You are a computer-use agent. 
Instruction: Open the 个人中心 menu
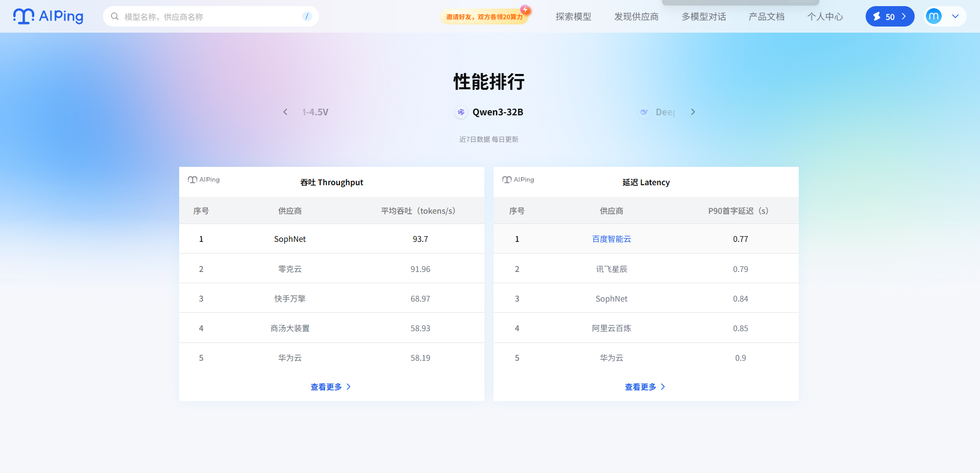(825, 17)
